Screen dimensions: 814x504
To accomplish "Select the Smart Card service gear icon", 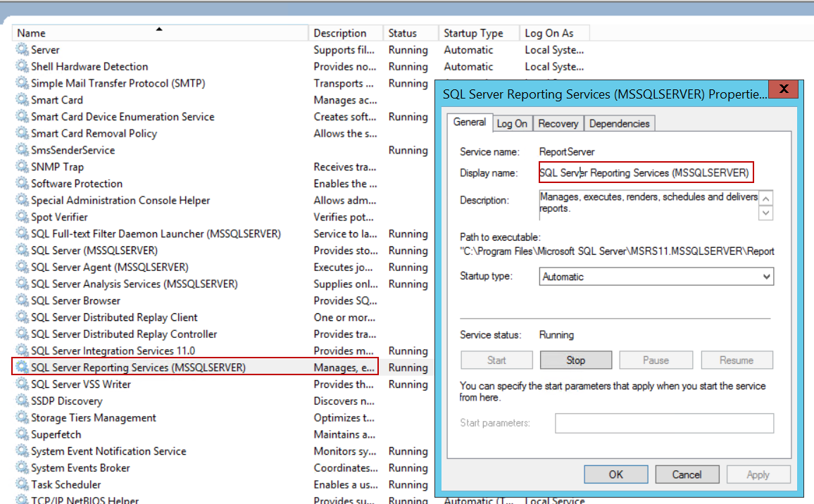I will (x=23, y=101).
